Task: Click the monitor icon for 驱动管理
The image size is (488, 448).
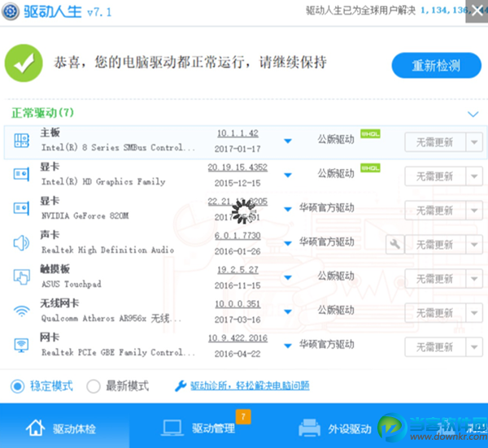Action: [172, 428]
